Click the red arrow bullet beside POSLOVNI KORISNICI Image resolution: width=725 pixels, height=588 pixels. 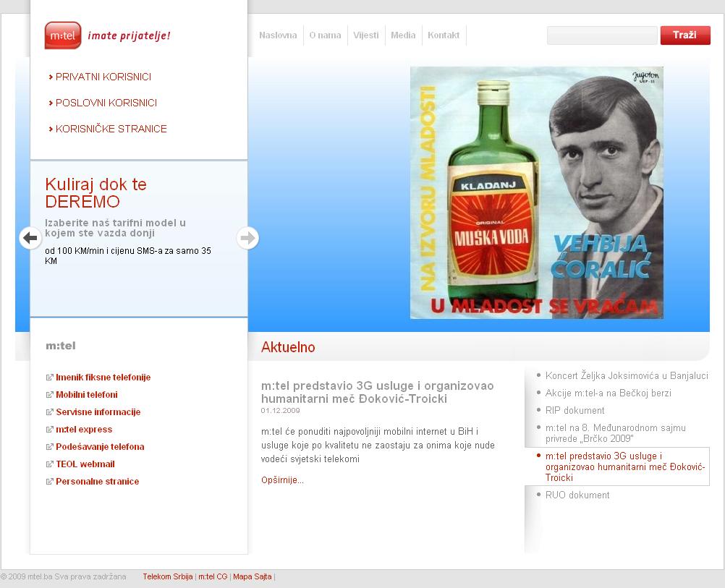coord(51,103)
